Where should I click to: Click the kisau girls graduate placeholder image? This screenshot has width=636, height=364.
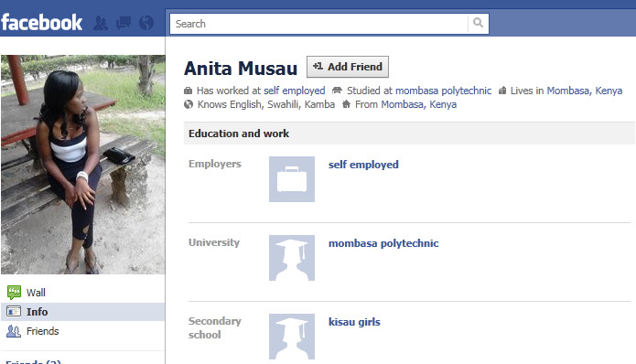[292, 336]
